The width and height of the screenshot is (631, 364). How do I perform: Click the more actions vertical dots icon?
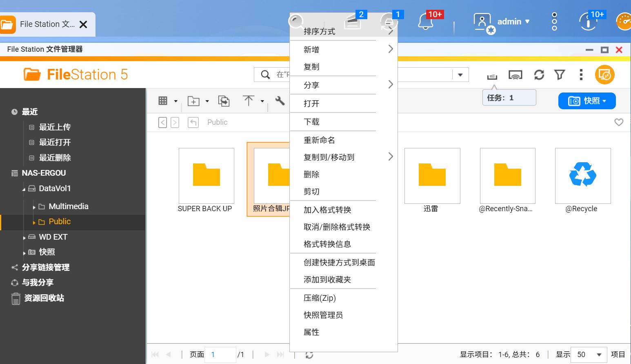tap(580, 75)
